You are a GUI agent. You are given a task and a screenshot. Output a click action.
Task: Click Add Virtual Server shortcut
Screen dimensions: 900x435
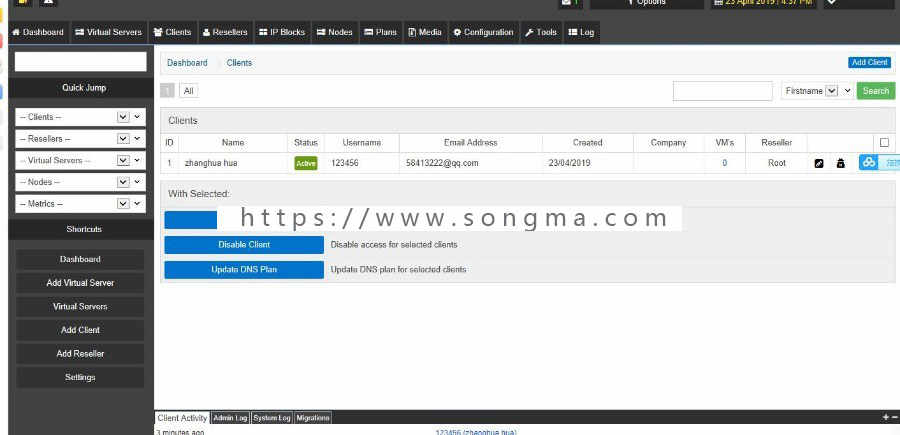(x=80, y=283)
